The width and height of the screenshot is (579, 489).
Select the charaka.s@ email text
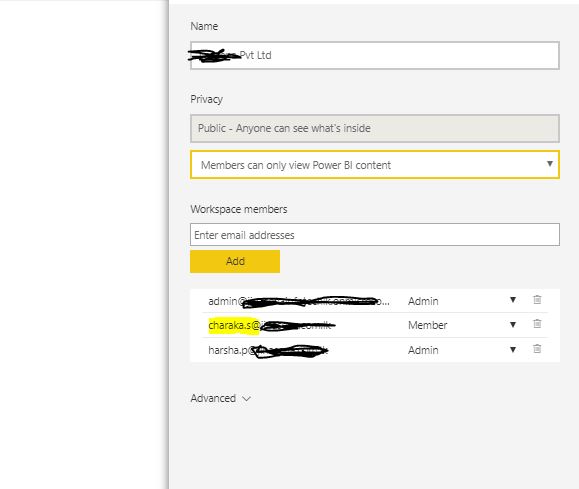click(271, 325)
